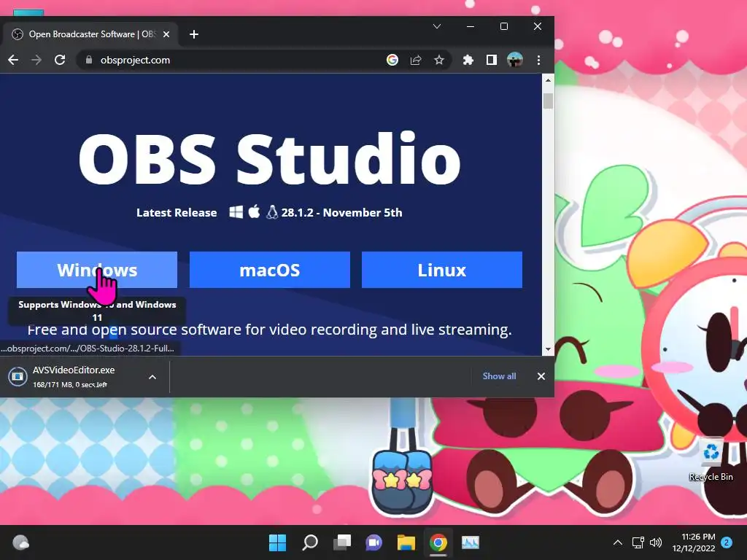Close the Open Broadcaster Software tab
The width and height of the screenshot is (747, 560).
(x=166, y=34)
